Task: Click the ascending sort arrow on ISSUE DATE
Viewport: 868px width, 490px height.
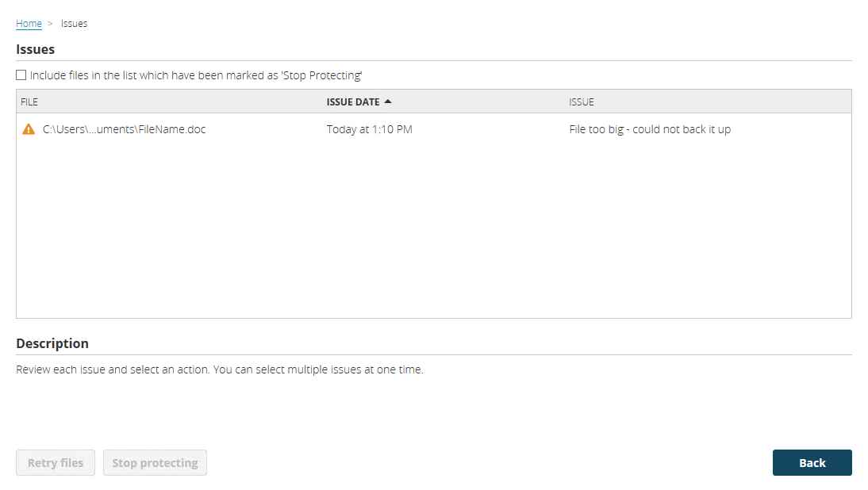Action: [388, 101]
